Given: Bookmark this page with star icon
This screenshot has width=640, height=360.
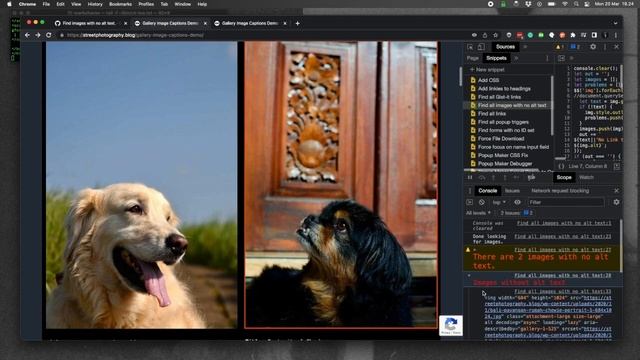Looking at the screenshot, I should pos(496,35).
